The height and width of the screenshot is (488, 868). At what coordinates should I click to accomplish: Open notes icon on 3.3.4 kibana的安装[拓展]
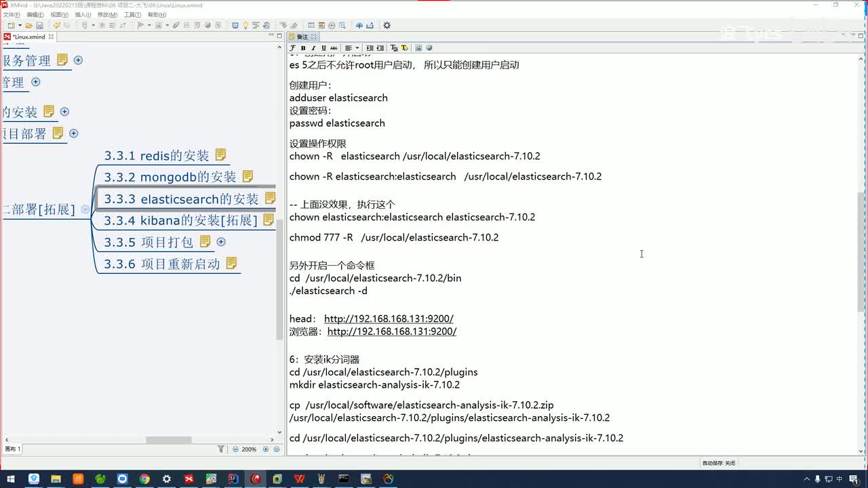pyautogui.click(x=269, y=220)
